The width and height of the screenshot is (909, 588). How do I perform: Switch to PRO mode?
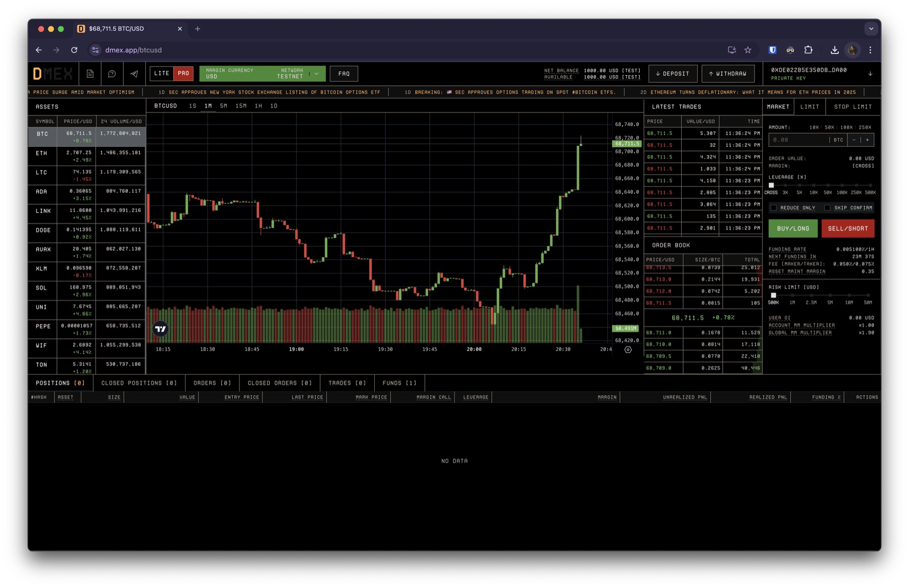(183, 74)
